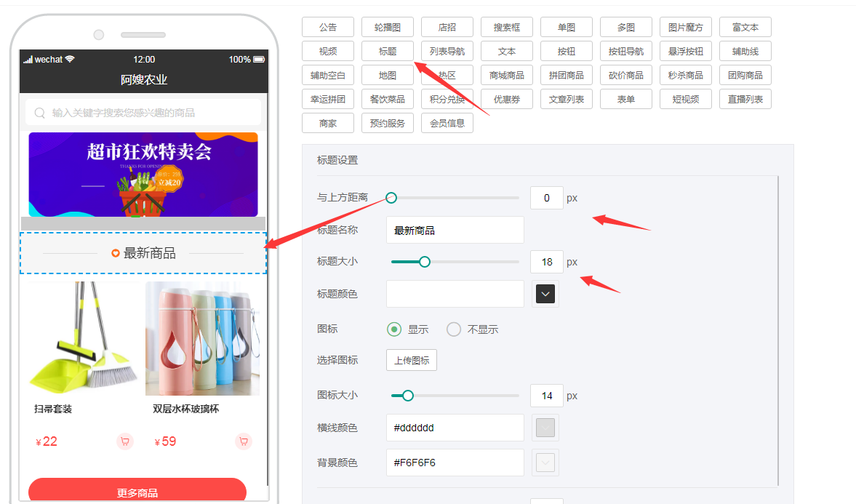Open the 横线颜色 color picker swatch
The width and height of the screenshot is (856, 504).
(545, 428)
